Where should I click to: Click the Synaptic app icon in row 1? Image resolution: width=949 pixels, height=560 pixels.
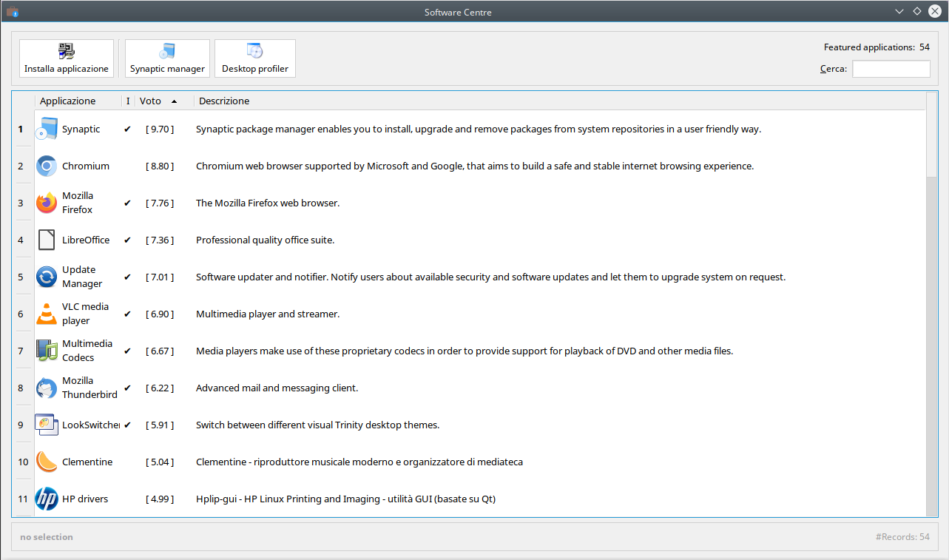[47, 129]
